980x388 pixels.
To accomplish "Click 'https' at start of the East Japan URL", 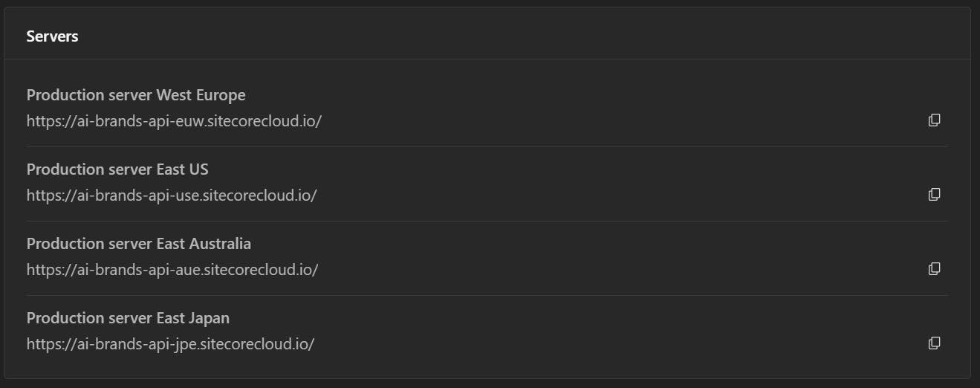I will pos(42,344).
